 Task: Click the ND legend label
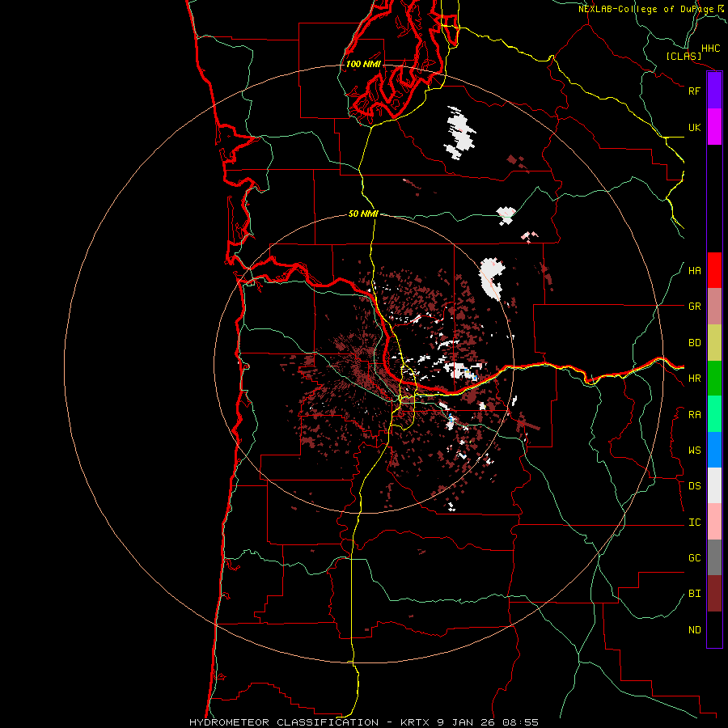(x=694, y=630)
